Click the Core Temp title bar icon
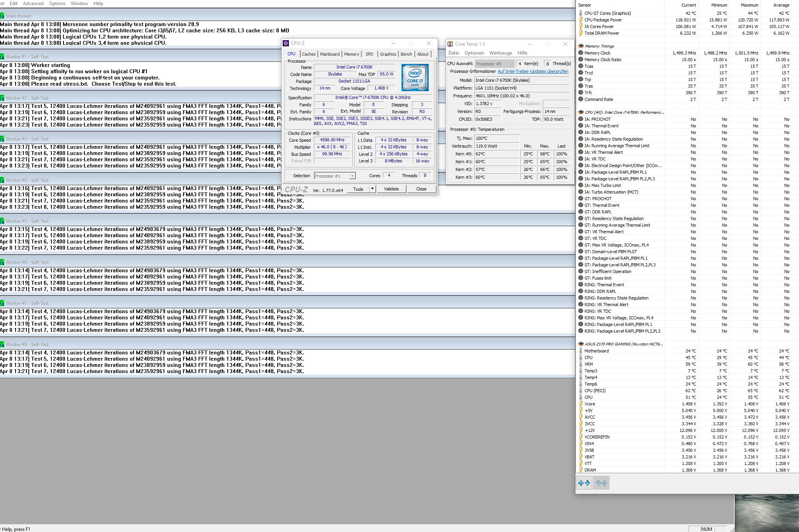The image size is (799, 532). pyautogui.click(x=450, y=44)
